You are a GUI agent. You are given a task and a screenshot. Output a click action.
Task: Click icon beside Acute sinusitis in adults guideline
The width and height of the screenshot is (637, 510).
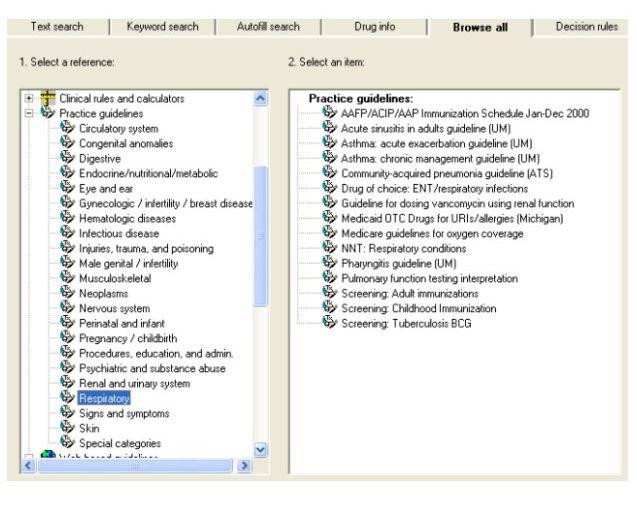tap(329, 128)
